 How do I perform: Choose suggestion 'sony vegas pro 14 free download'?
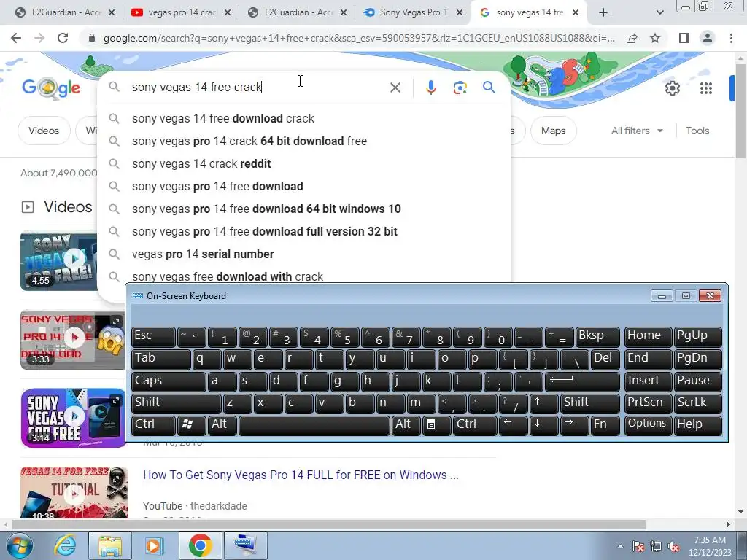point(304,186)
